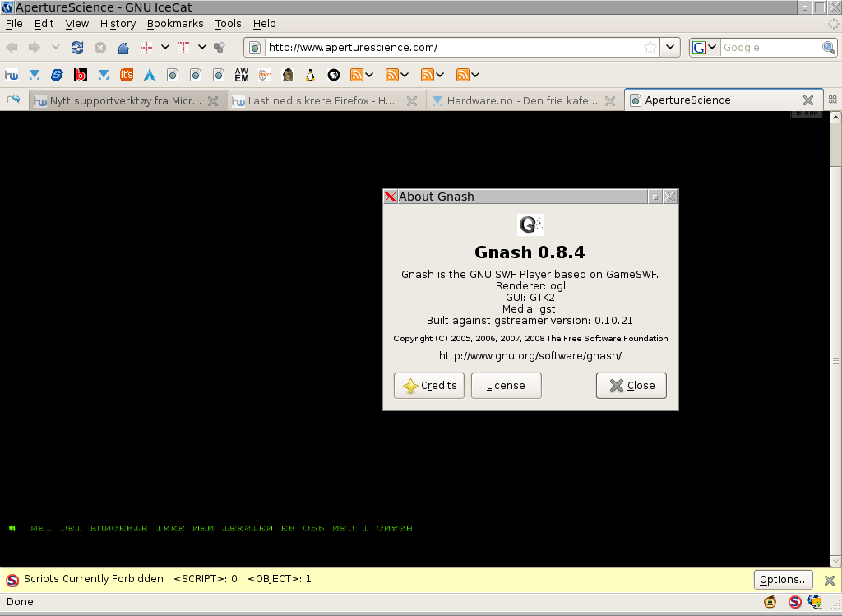Expand the dropdown beside the red T icon
Screen dimensions: 842x616
coord(202,47)
